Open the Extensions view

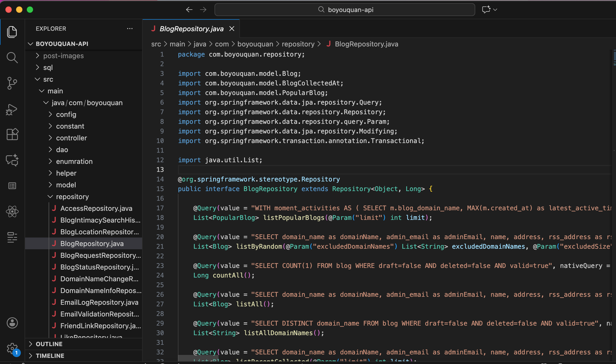tap(12, 134)
